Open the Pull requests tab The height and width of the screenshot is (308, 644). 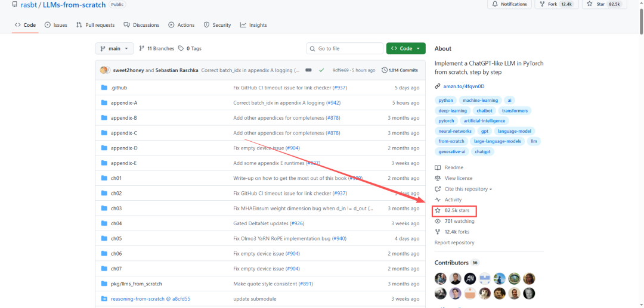click(95, 25)
